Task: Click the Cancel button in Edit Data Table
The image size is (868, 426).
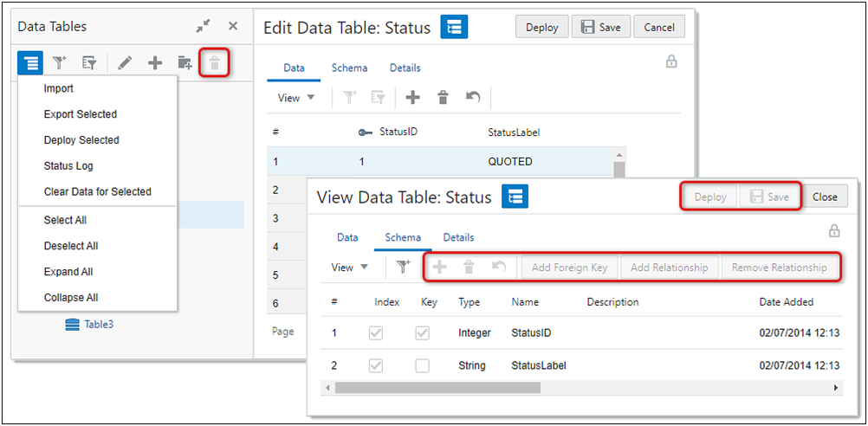Action: coord(659,27)
